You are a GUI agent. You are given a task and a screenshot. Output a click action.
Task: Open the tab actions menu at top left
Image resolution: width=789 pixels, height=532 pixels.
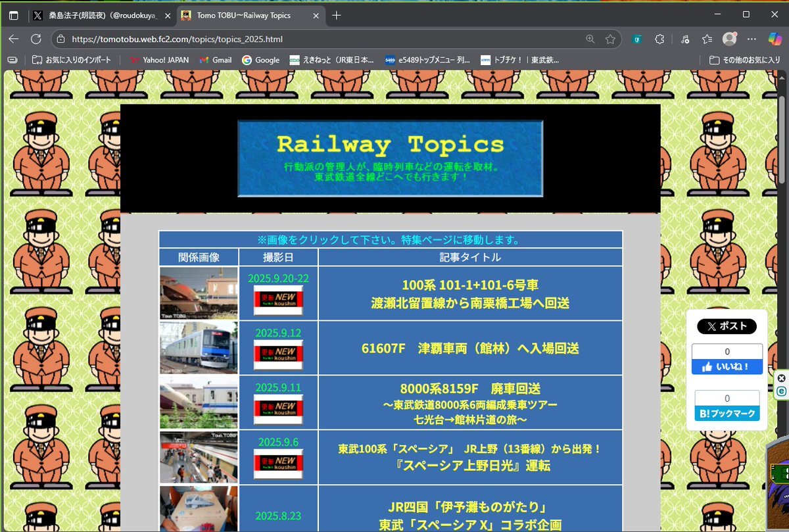pyautogui.click(x=14, y=15)
